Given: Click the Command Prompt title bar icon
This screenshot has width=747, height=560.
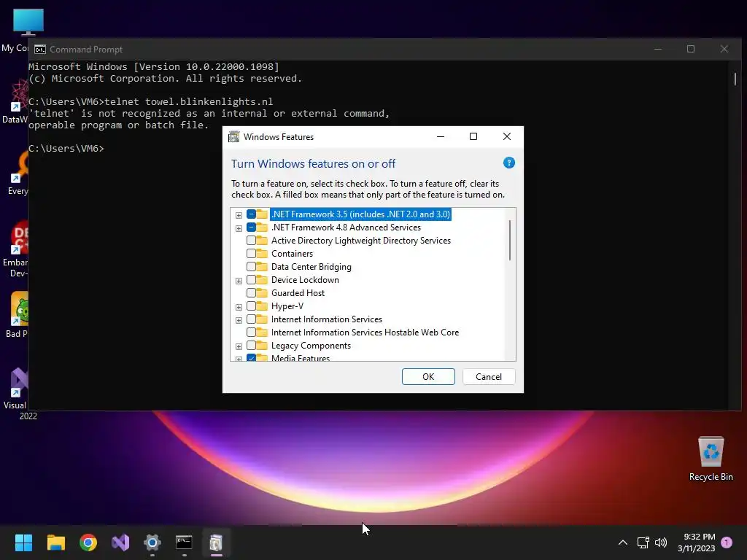Looking at the screenshot, I should click(x=40, y=50).
